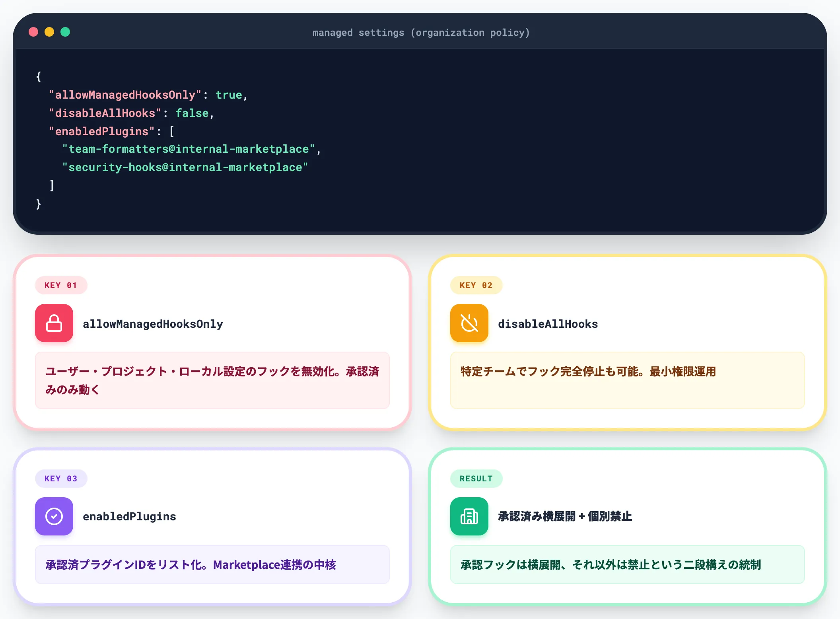The width and height of the screenshot is (840, 619).
Task: Click the green building icon
Action: coord(469,516)
